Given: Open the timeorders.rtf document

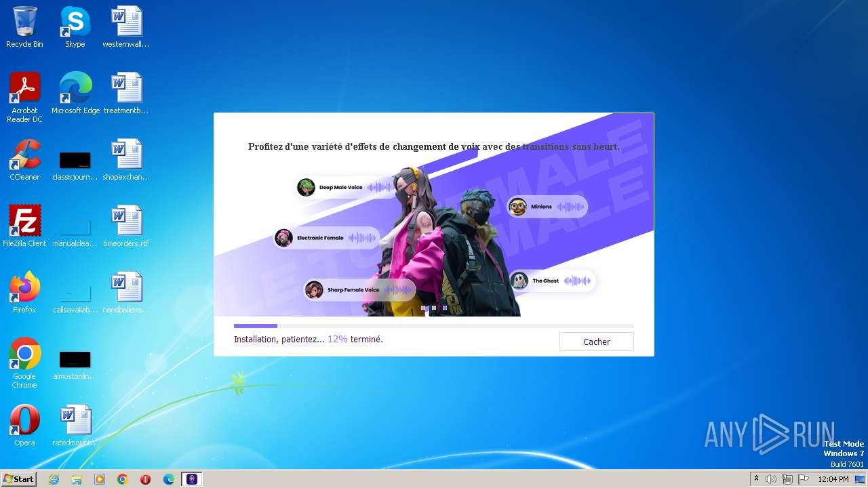Looking at the screenshot, I should pos(126,226).
